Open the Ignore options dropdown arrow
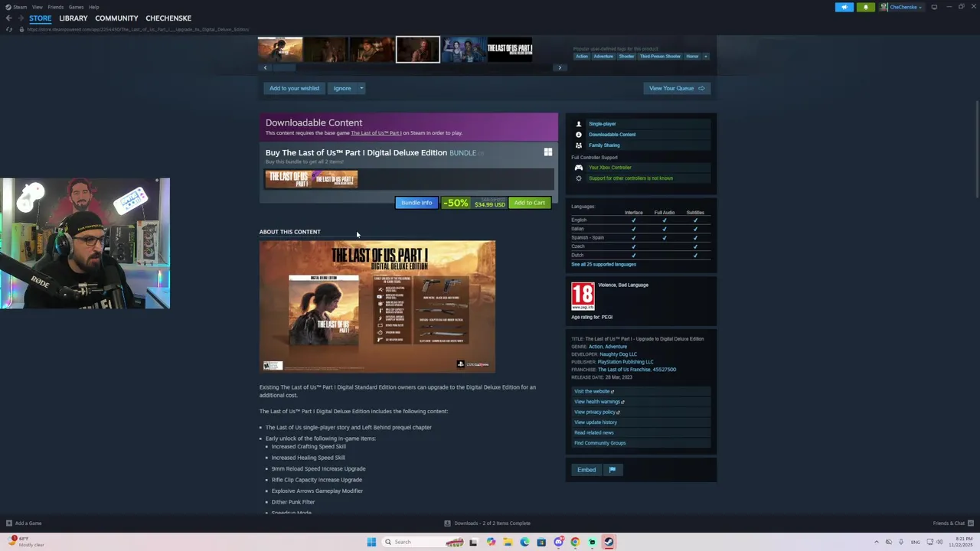The height and width of the screenshot is (551, 980). (x=361, y=88)
